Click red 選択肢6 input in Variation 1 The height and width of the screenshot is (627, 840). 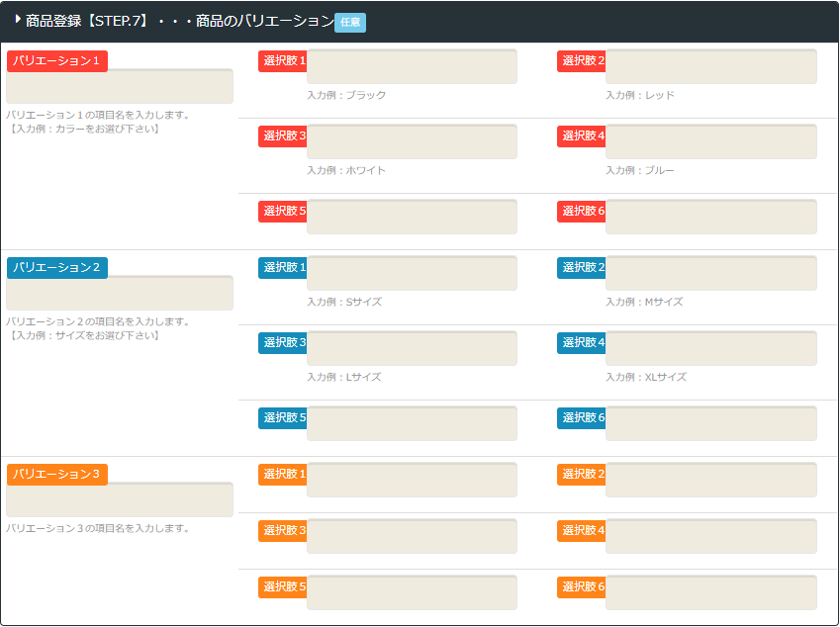click(x=710, y=218)
